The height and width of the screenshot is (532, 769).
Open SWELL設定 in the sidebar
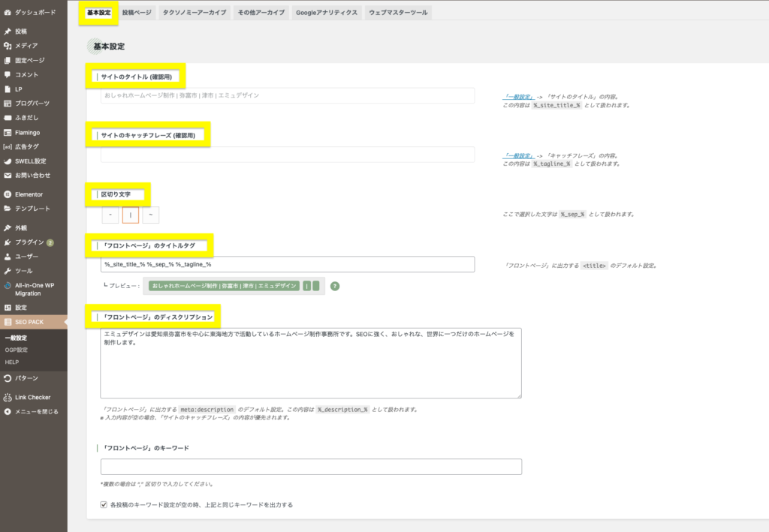click(x=30, y=161)
